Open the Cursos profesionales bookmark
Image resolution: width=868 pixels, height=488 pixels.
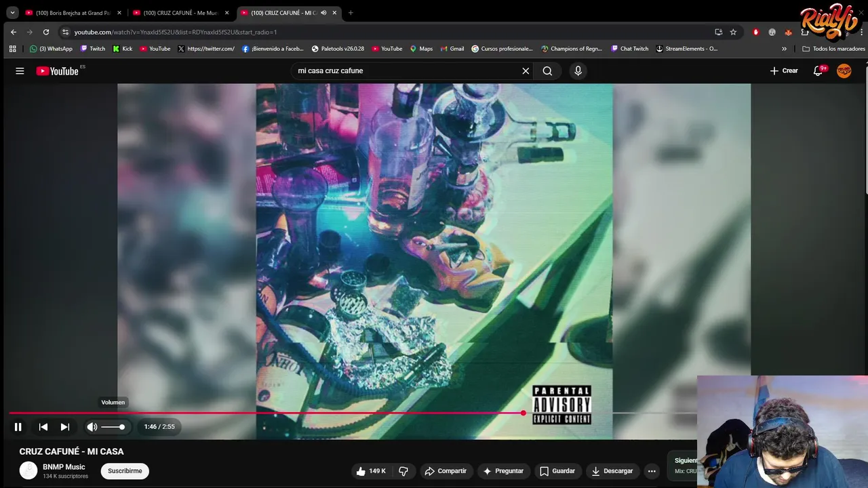(502, 49)
